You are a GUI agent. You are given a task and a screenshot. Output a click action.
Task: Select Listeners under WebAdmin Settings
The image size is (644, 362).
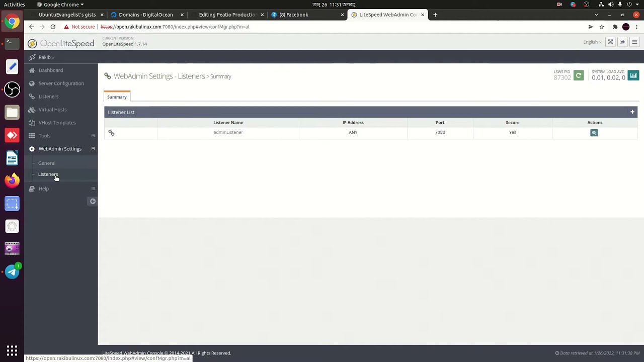48,174
